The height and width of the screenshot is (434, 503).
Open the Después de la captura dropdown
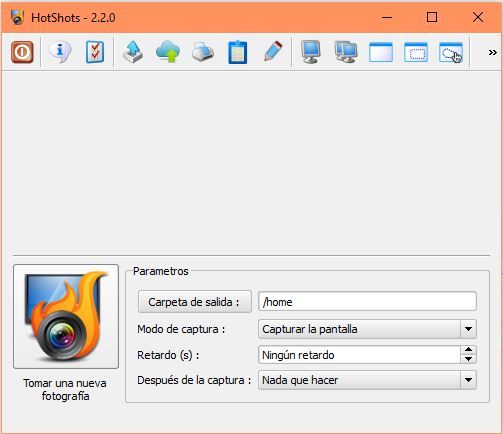pos(367,380)
